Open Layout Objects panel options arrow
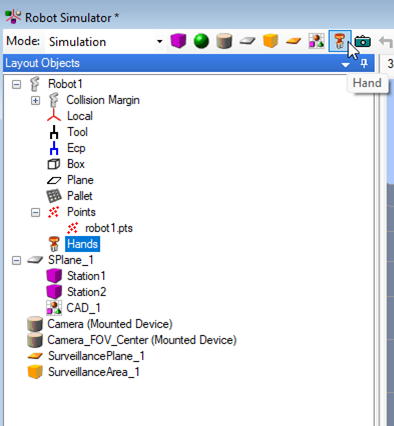Viewport: 394px width, 426px height. (x=346, y=64)
